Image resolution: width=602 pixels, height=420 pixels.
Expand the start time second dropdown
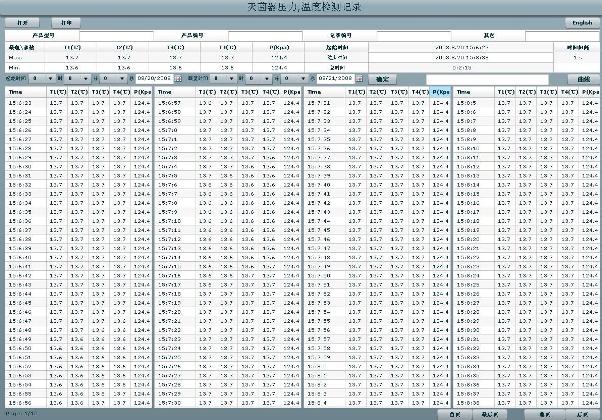point(122,78)
